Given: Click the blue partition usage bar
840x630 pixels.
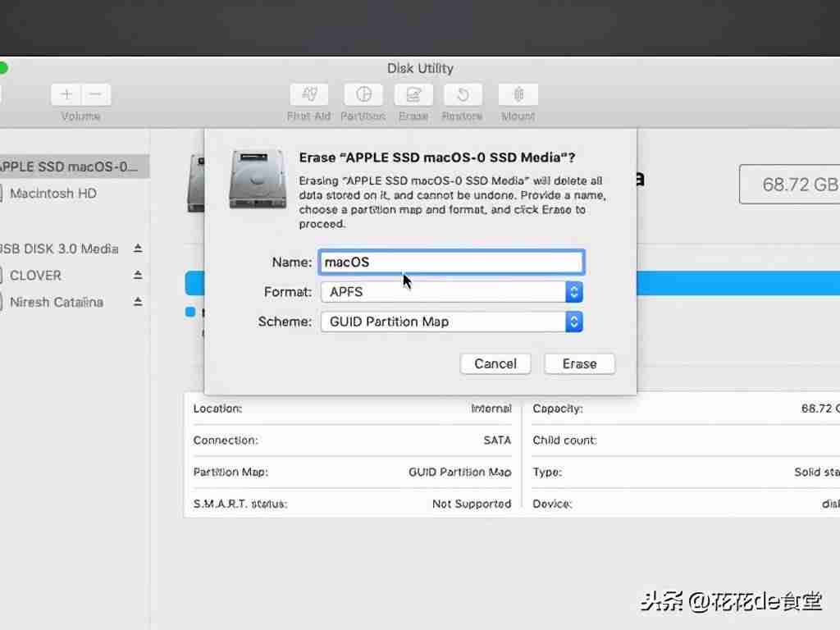Looking at the screenshot, I should point(738,283).
